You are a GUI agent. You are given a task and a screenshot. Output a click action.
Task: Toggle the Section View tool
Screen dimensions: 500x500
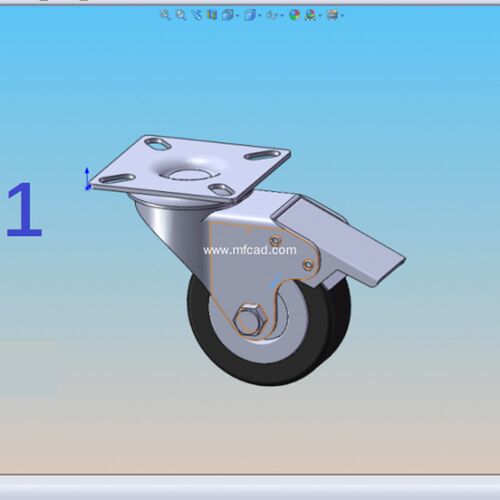pos(212,15)
